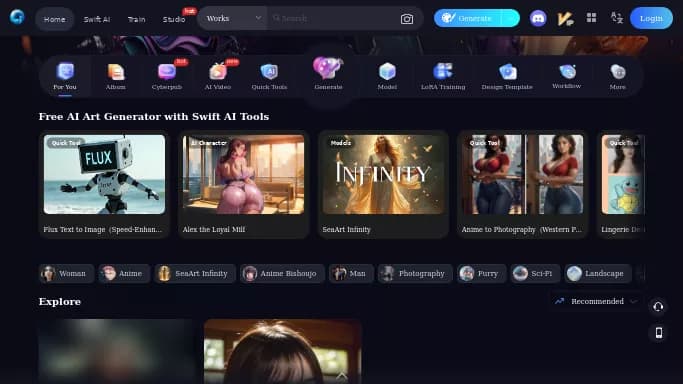Click the language translate icon
683x384 pixels.
(616, 18)
